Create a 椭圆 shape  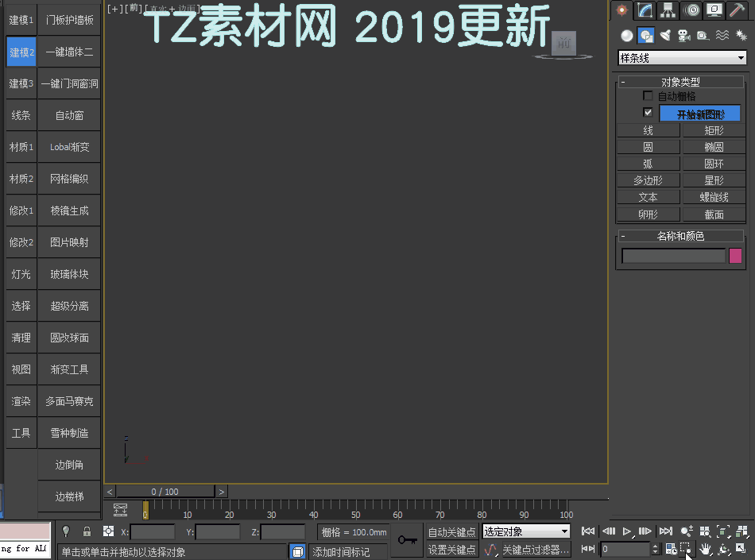[x=714, y=147]
